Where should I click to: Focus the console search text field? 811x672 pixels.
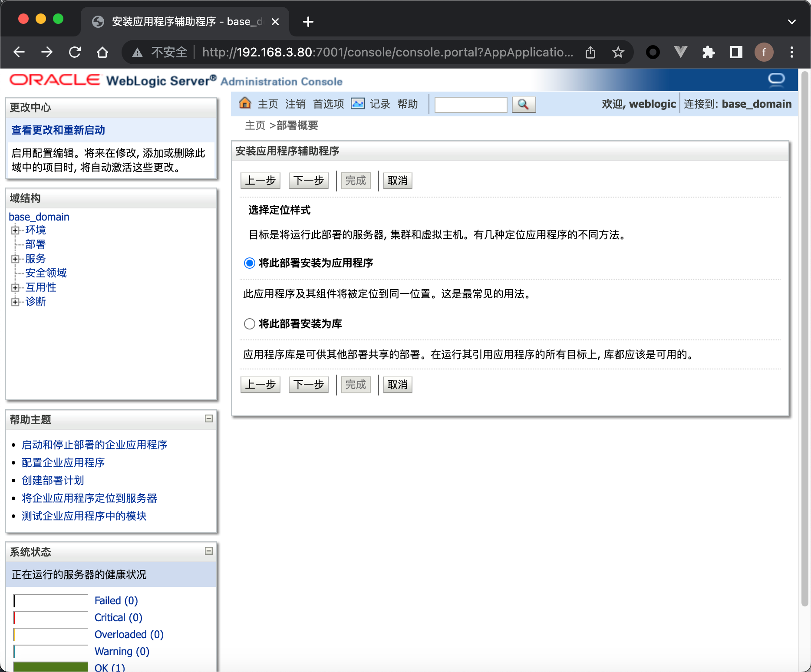471,105
